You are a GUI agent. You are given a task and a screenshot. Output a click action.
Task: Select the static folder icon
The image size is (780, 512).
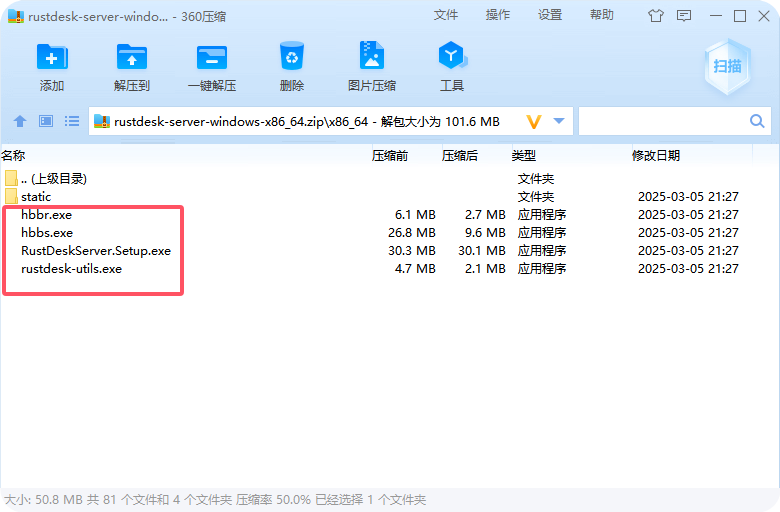coord(11,196)
